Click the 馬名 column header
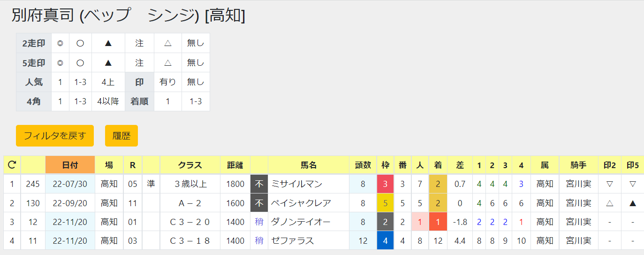Screen dimensions: 644x255 point(309,165)
